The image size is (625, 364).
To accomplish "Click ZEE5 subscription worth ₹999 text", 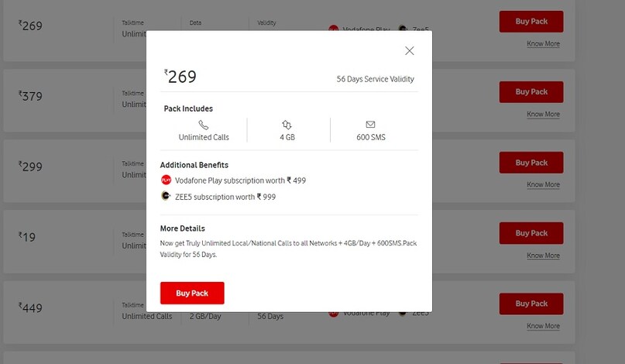I will [225, 197].
